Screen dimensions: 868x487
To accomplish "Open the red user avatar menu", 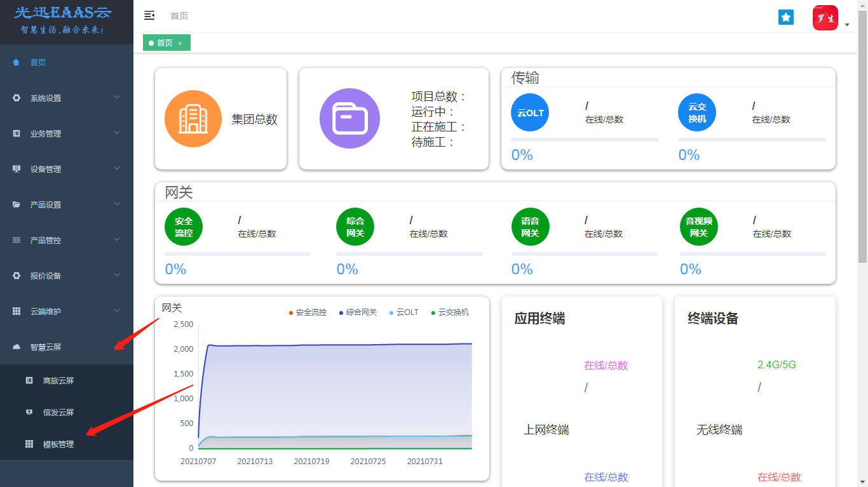I will click(x=825, y=18).
